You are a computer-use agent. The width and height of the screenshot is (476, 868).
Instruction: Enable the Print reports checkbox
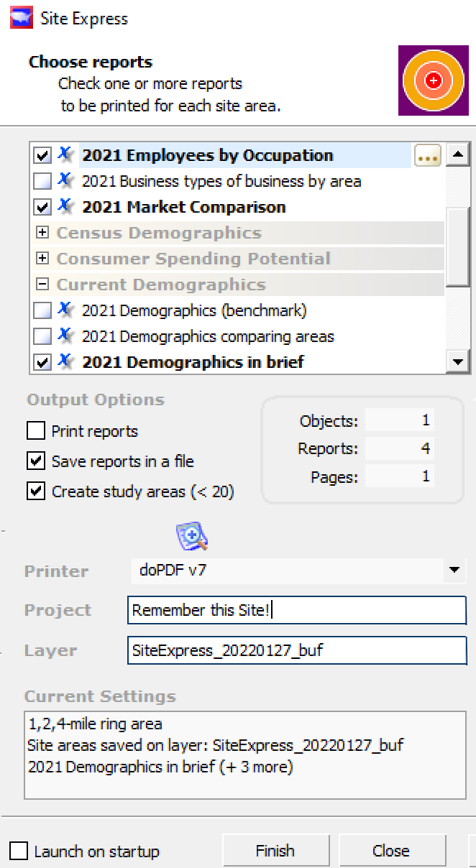click(x=36, y=431)
